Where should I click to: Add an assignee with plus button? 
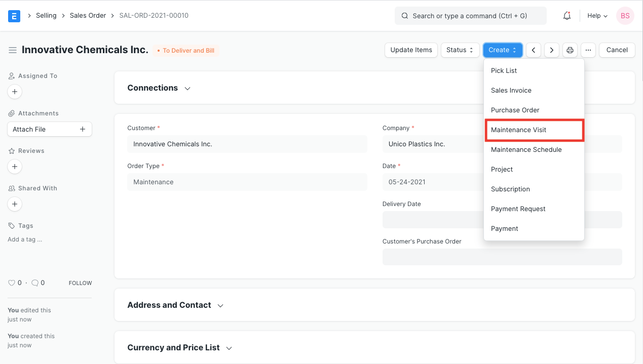(15, 92)
